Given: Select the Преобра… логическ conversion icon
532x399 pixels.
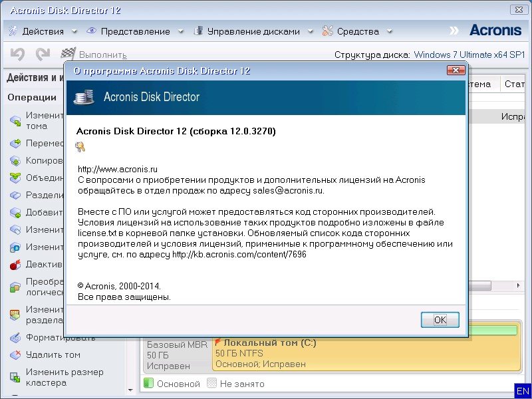Looking at the screenshot, I should (x=15, y=287).
